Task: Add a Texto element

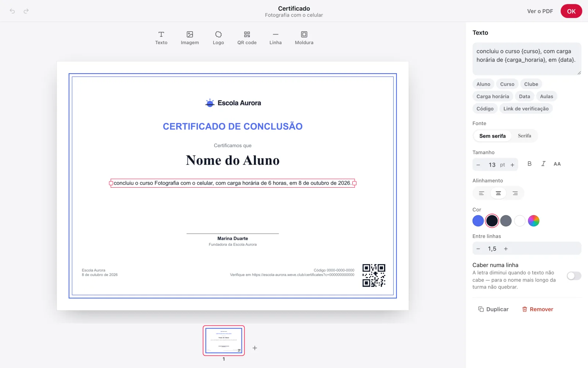Action: (x=161, y=38)
